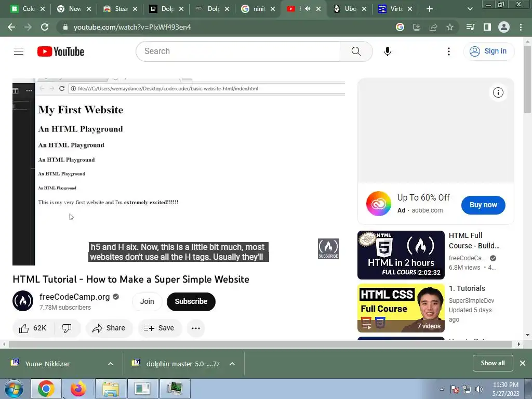The height and width of the screenshot is (399, 532).
Task: Open the freeCodeCamp channel avatar
Action: [x=23, y=301]
